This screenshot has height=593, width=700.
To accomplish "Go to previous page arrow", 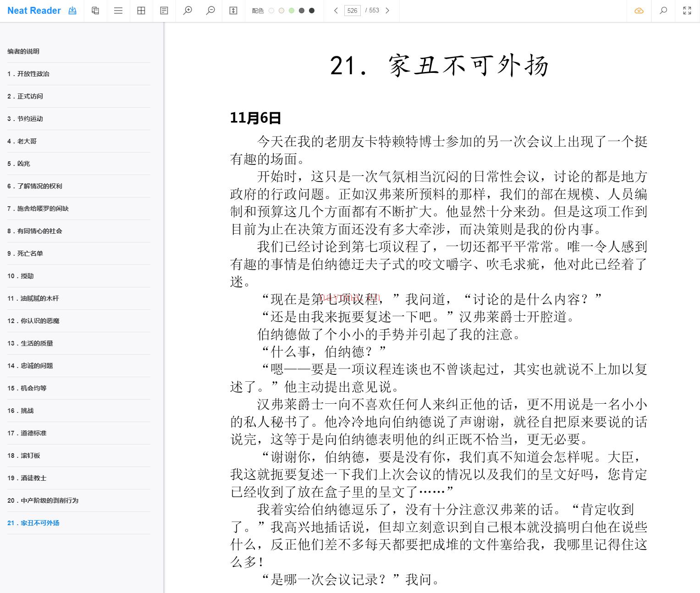I will pos(336,11).
